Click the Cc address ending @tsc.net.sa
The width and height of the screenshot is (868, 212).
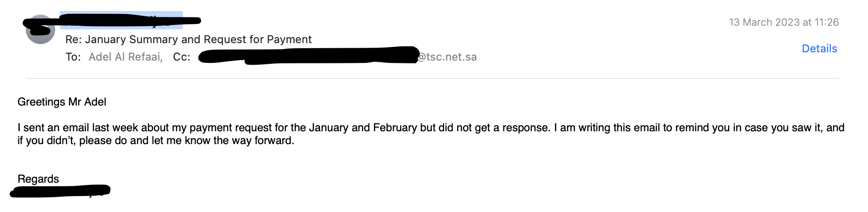point(337,57)
